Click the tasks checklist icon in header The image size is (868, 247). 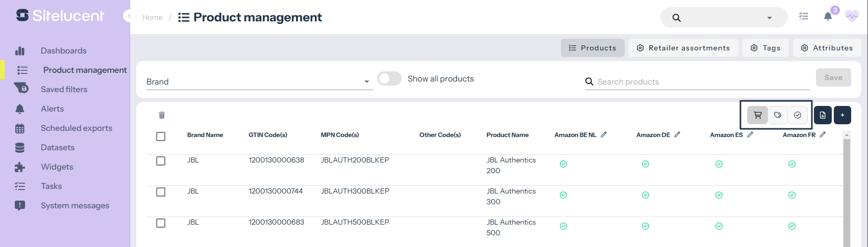(x=804, y=17)
